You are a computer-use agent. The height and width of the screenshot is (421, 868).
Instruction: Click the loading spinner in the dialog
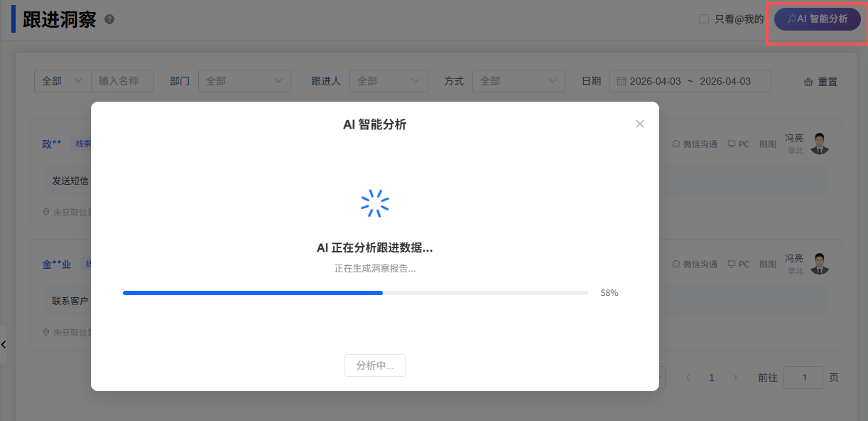click(375, 203)
